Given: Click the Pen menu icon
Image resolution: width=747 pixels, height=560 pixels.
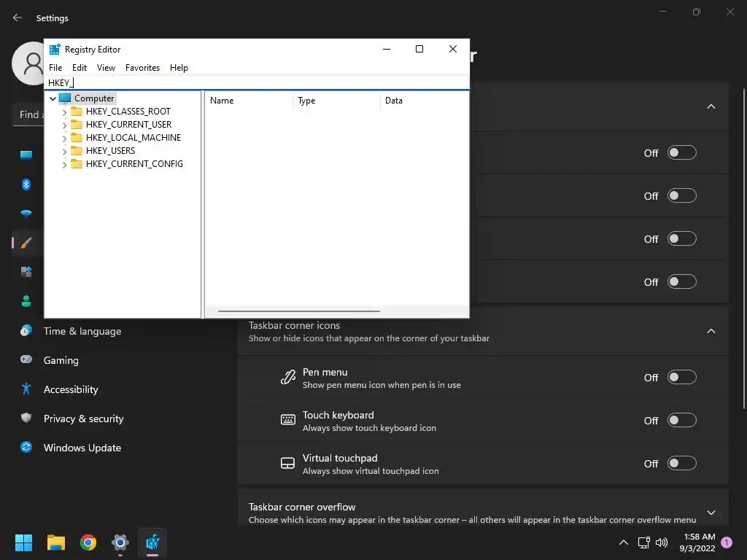Looking at the screenshot, I should [287, 377].
